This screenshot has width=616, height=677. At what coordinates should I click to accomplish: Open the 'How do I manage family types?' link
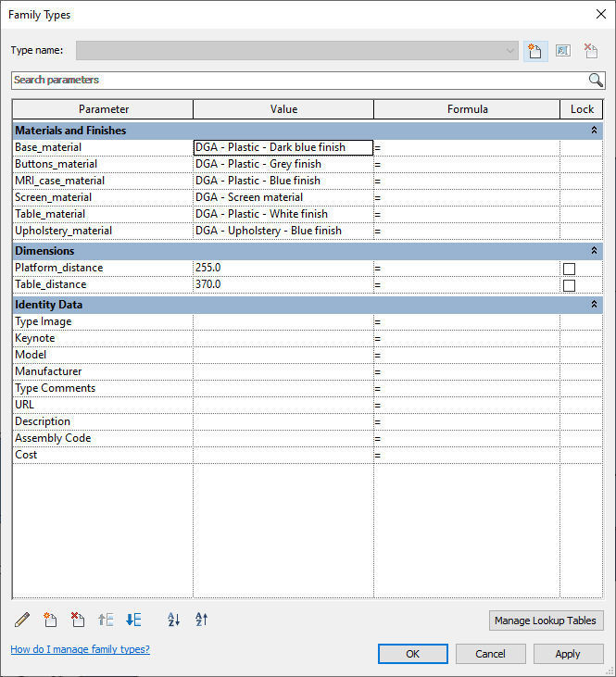coord(80,649)
